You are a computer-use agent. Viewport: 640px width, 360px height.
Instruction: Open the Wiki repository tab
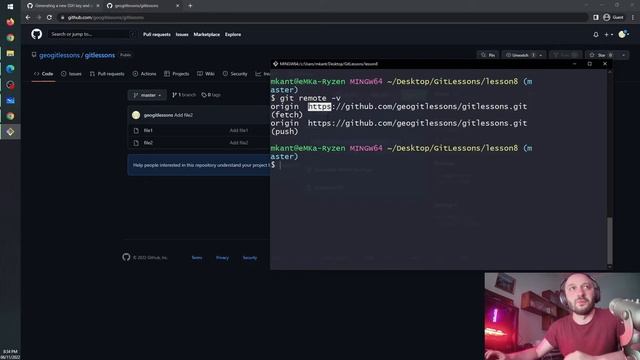[206, 74]
